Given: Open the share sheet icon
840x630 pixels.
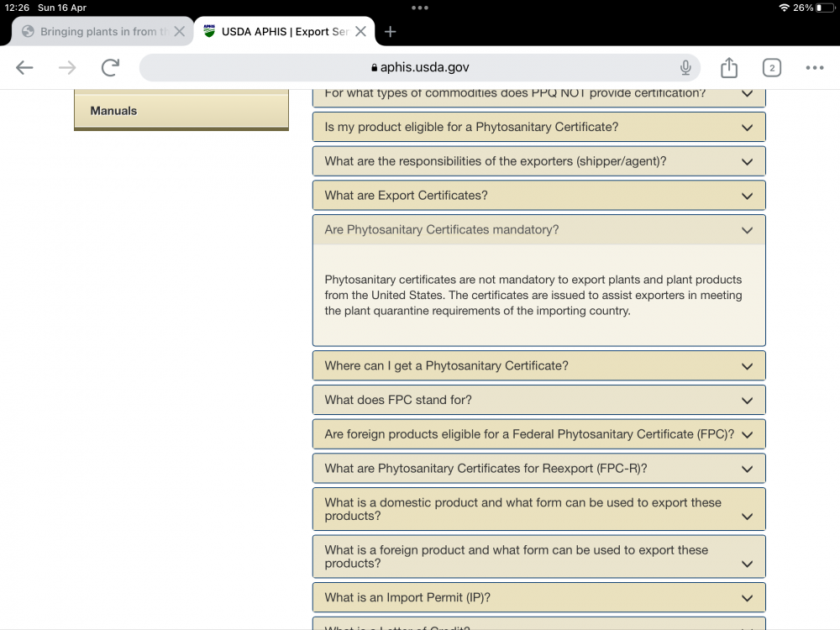Looking at the screenshot, I should coord(728,67).
